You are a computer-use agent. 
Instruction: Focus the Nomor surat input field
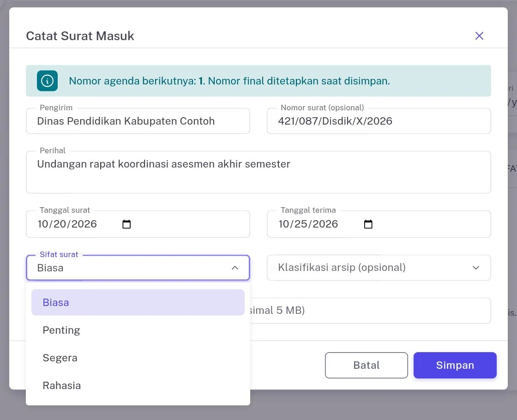[379, 121]
